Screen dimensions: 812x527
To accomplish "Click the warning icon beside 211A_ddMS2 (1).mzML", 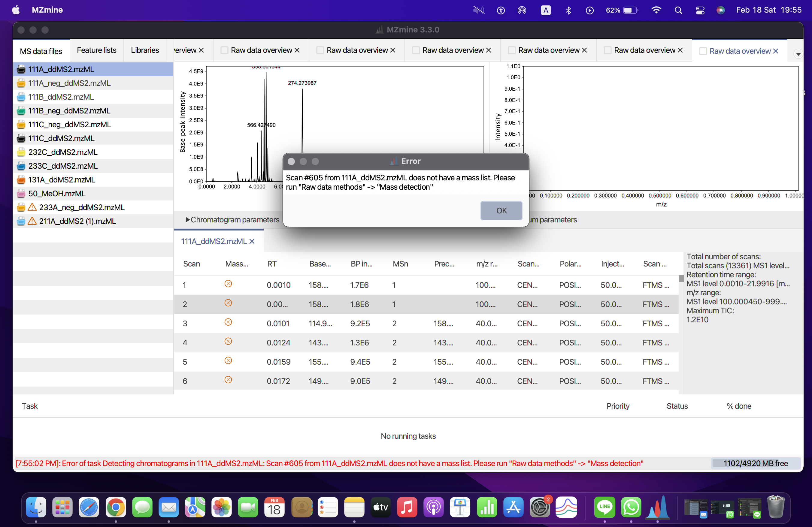I will tap(32, 221).
